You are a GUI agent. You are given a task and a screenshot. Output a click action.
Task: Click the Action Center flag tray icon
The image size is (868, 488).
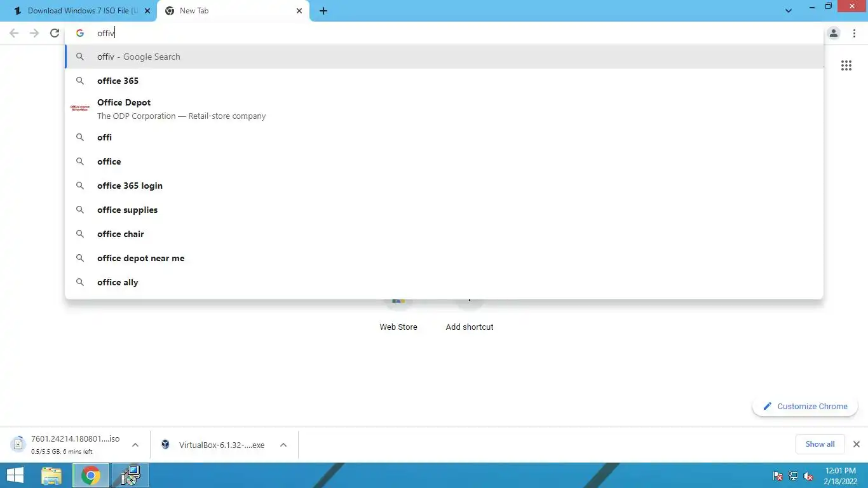point(777,476)
